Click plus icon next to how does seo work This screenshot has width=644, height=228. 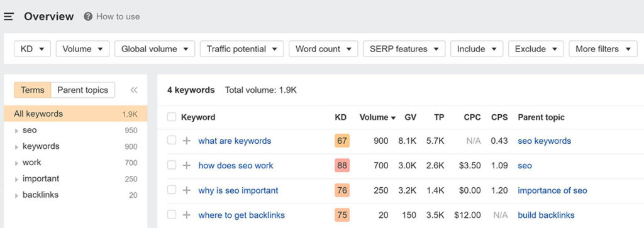tap(187, 165)
